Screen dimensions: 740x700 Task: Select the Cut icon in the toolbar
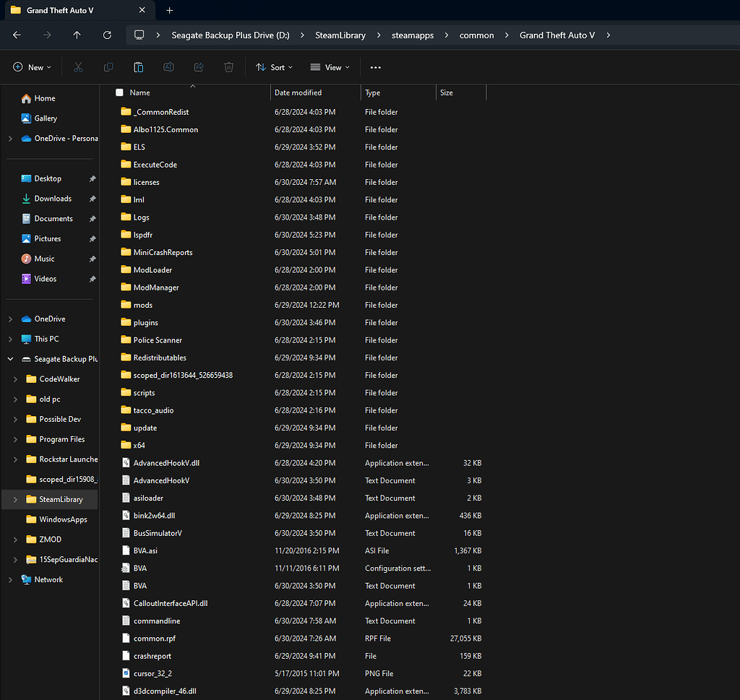click(x=77, y=67)
